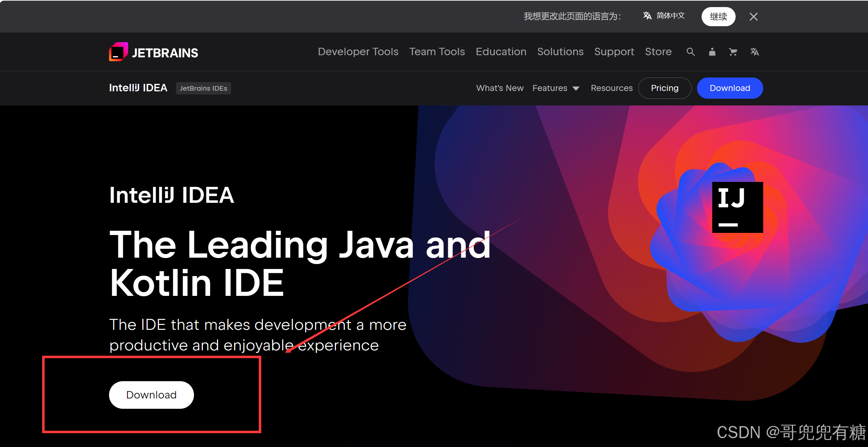Expand the Features dropdown arrow
This screenshot has width=868, height=447.
(576, 88)
